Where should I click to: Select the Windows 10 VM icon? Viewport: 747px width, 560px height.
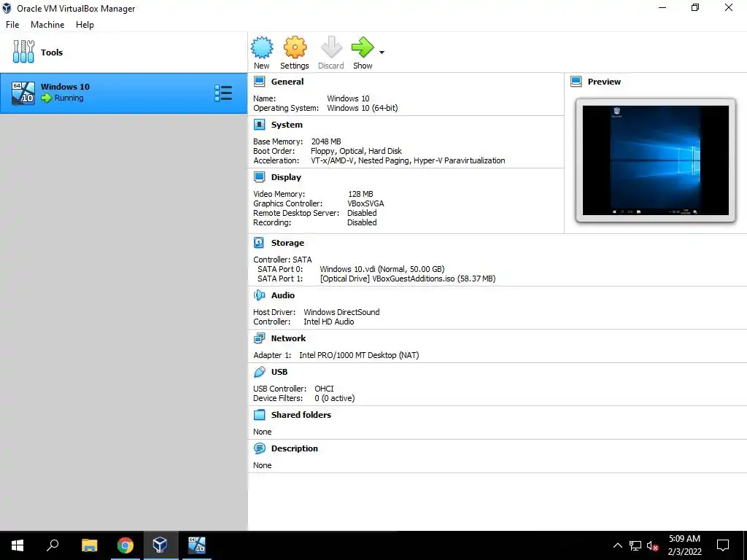(x=23, y=93)
